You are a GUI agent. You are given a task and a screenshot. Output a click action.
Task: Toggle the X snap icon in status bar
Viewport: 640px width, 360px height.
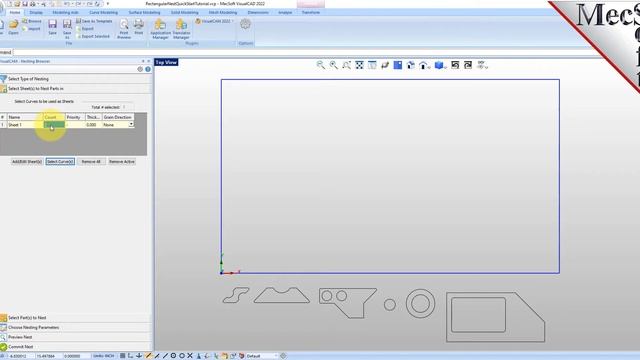190,356
